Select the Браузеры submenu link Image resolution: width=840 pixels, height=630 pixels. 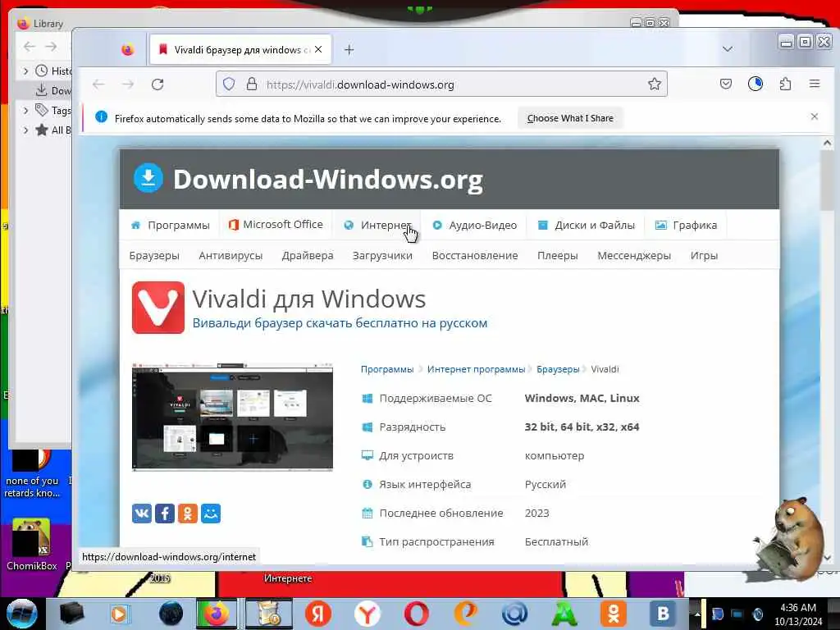point(154,256)
